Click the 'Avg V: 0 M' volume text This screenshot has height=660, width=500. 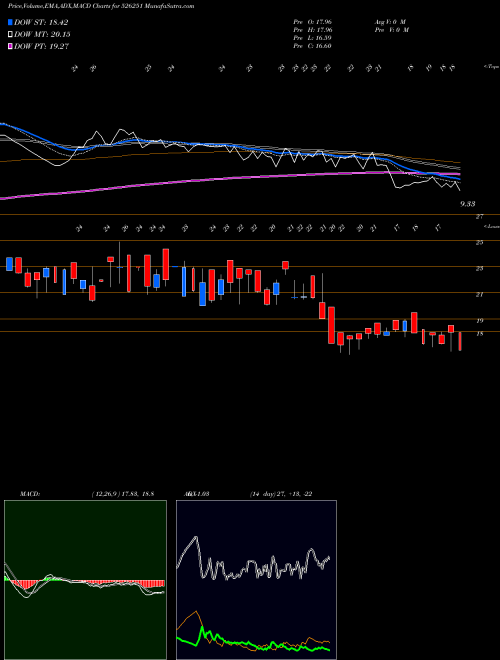pyautogui.click(x=389, y=21)
